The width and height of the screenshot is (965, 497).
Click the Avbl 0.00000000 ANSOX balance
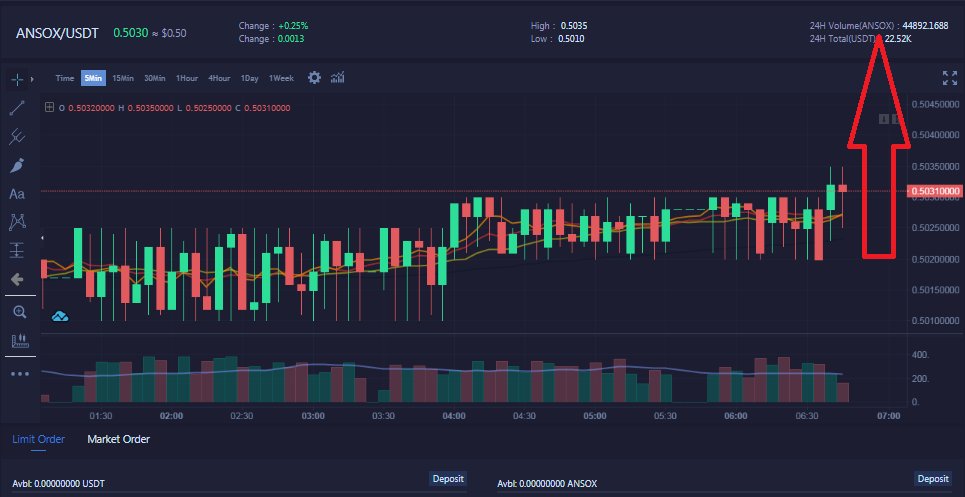pos(547,483)
